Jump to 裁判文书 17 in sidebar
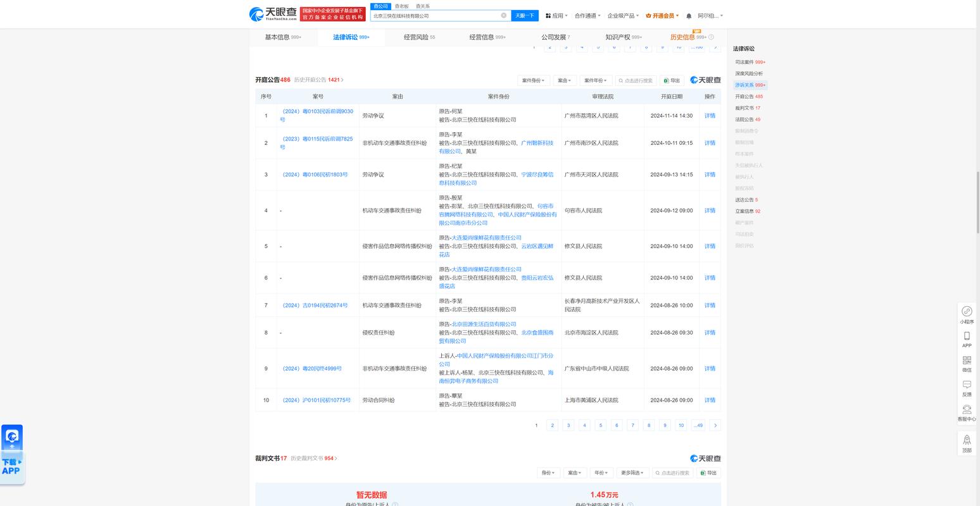 (x=748, y=108)
